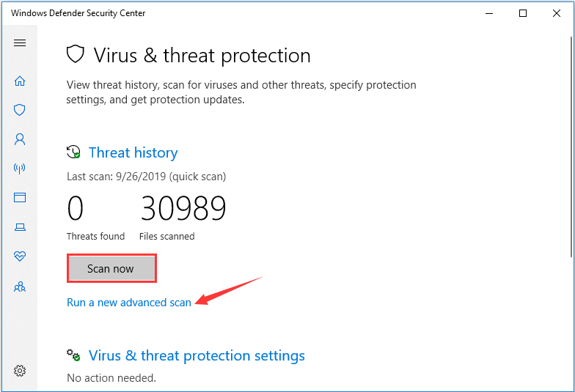The height and width of the screenshot is (392, 575).
Task: Click the Threat history clock icon
Action: point(73,152)
